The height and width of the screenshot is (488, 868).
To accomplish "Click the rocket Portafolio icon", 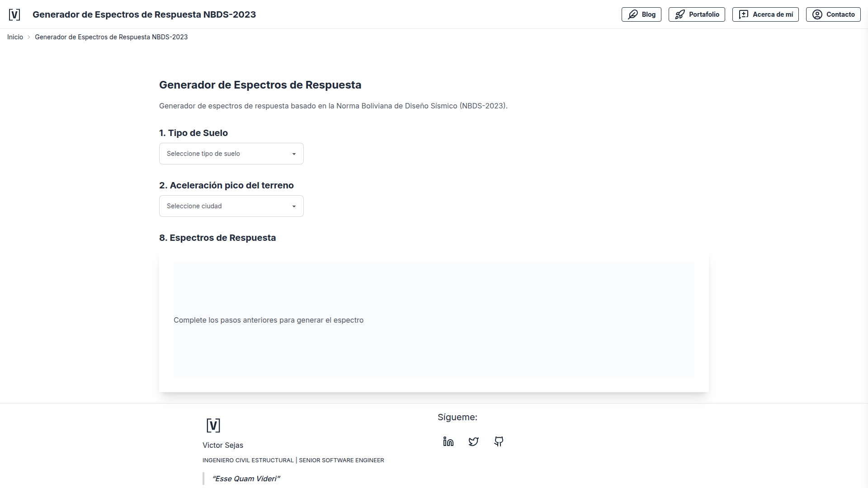I will pos(680,14).
